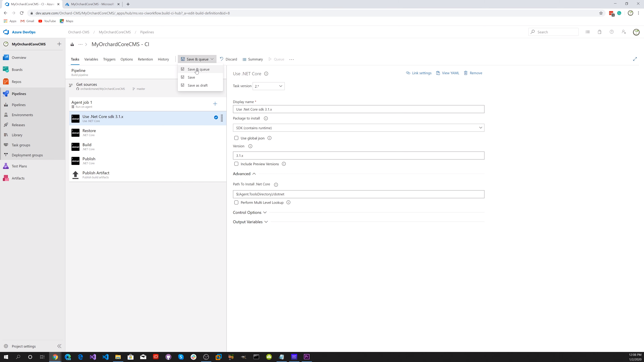This screenshot has height=362, width=644.
Task: Go to Orchard-CMS breadcrumb
Action: pos(78,32)
